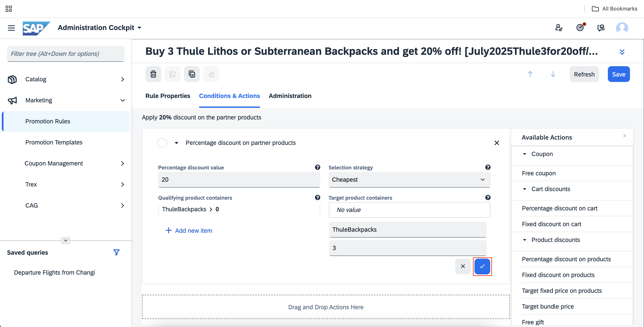The height and width of the screenshot is (327, 644).
Task: Click the quantity field containing 3
Action: [407, 248]
